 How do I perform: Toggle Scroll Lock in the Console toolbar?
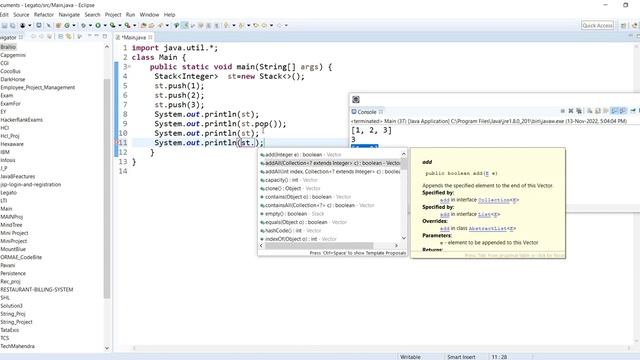[x=598, y=111]
